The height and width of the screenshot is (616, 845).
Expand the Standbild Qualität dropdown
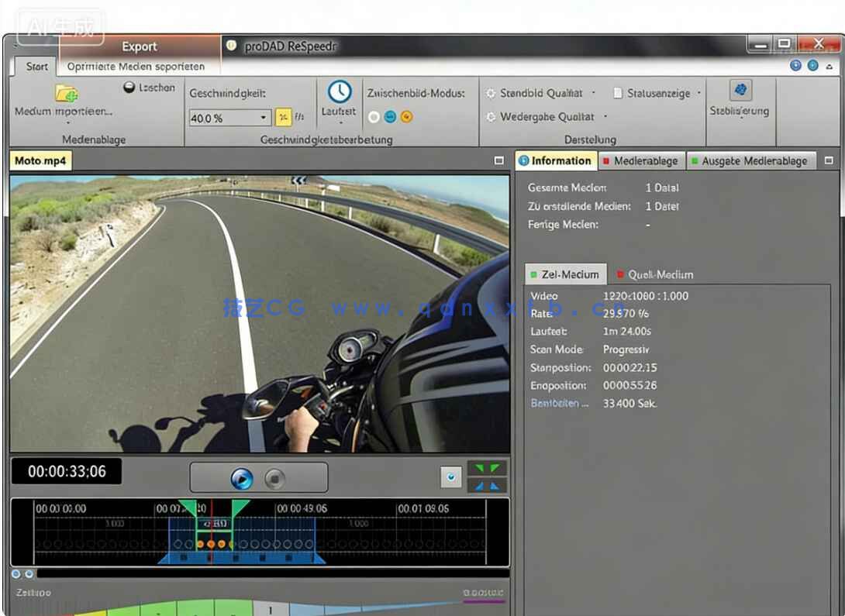594,93
